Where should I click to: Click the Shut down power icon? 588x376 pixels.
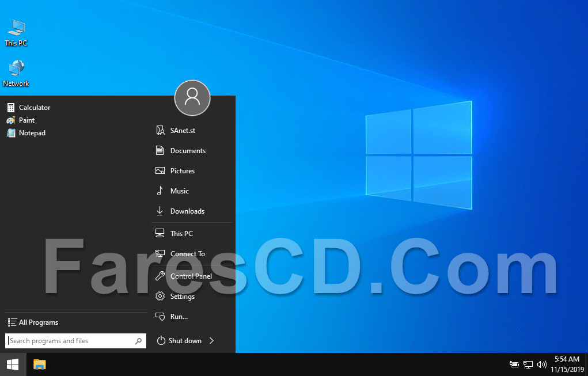coord(161,340)
